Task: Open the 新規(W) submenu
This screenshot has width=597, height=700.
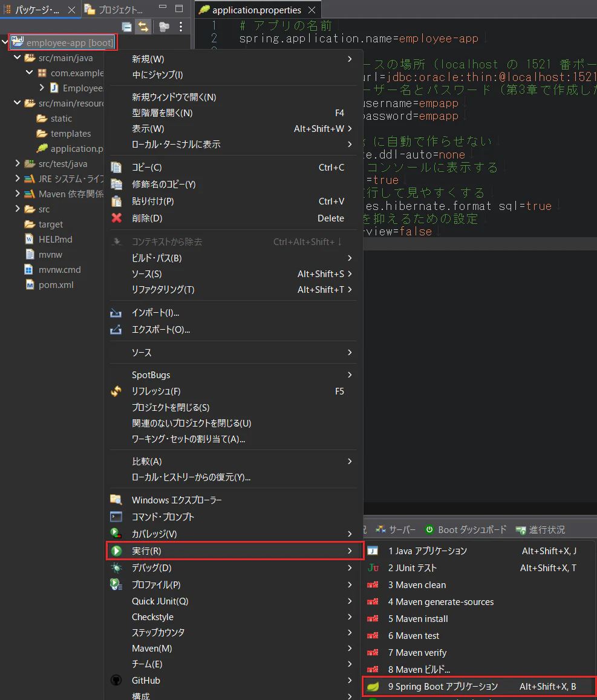Action: [x=233, y=59]
